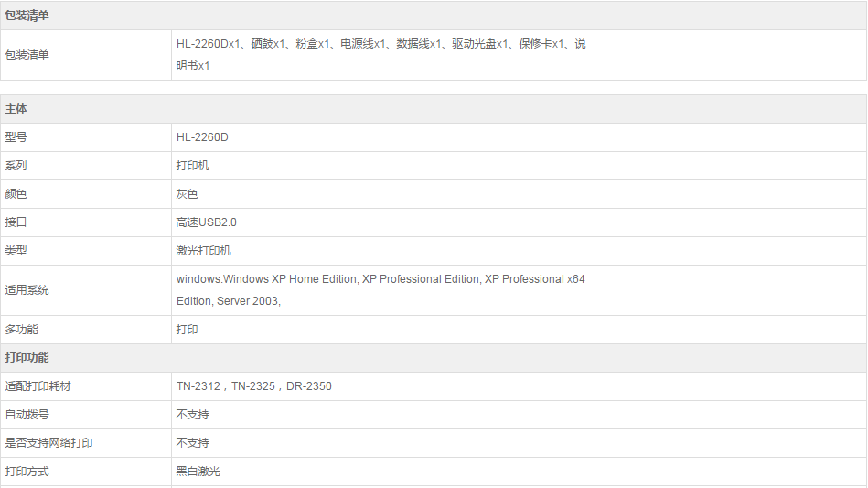Click the 打印机 series value

coord(193,166)
